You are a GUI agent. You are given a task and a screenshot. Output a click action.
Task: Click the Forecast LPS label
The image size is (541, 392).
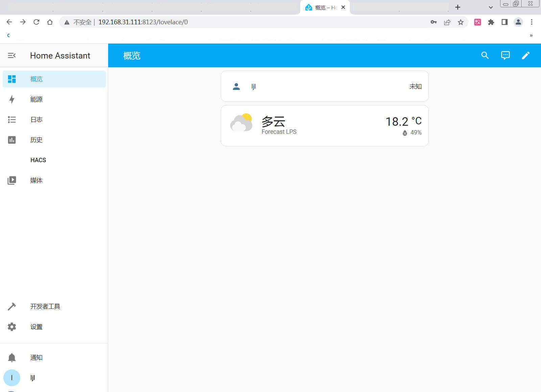[279, 132]
